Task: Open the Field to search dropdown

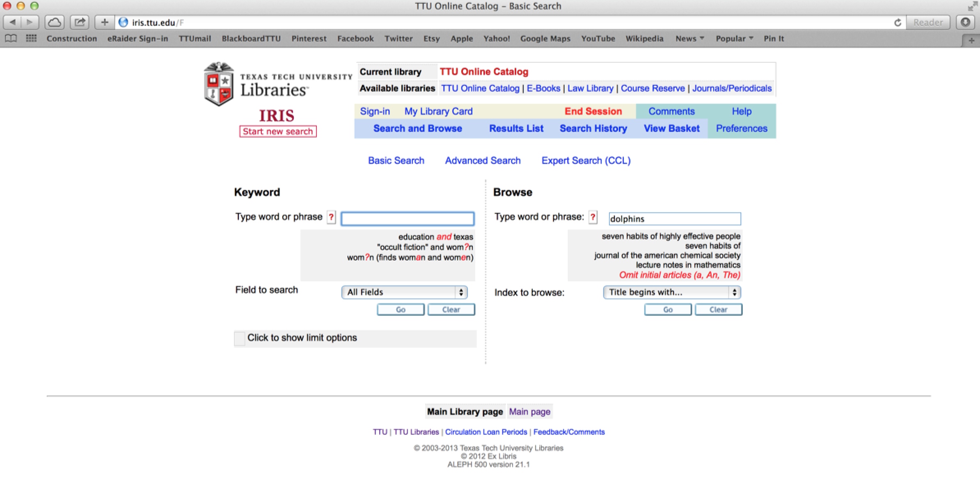Action: 404,292
